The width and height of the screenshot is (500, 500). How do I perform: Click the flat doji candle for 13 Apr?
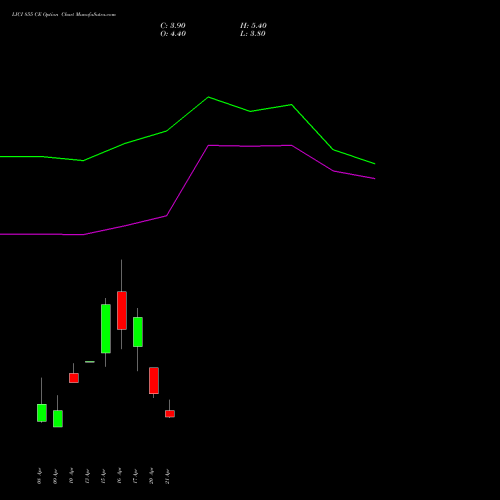(90, 362)
